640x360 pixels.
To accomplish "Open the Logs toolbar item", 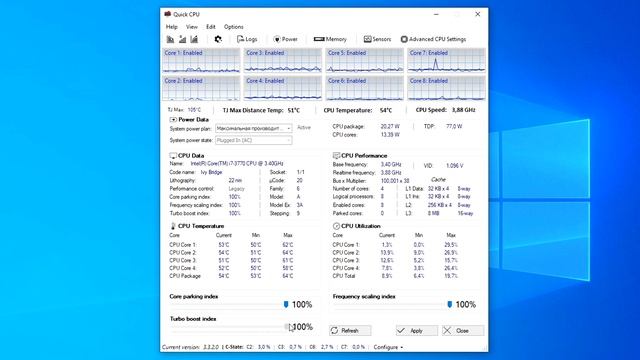I will pos(247,39).
